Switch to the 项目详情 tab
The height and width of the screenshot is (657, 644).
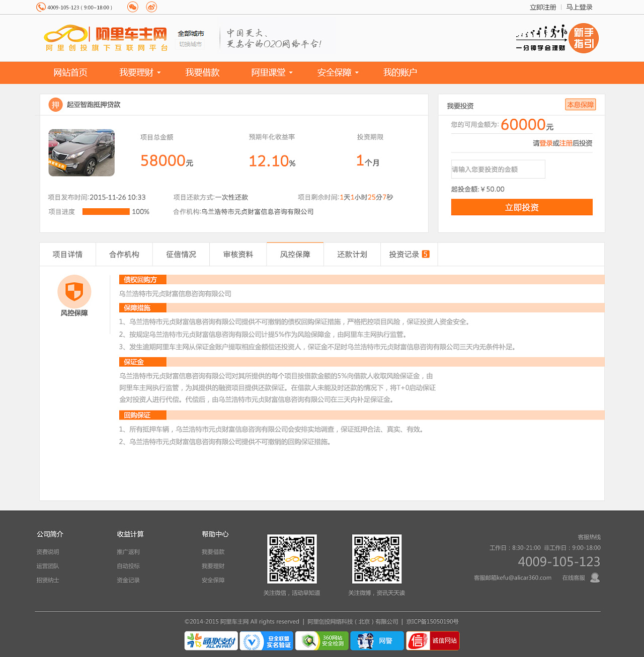pos(67,255)
